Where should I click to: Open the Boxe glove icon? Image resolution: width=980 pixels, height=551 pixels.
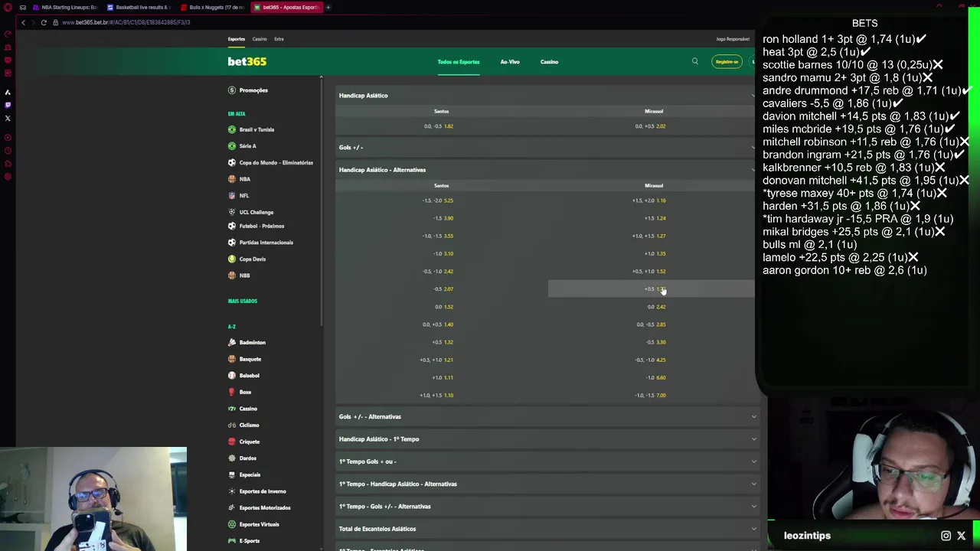click(x=232, y=393)
